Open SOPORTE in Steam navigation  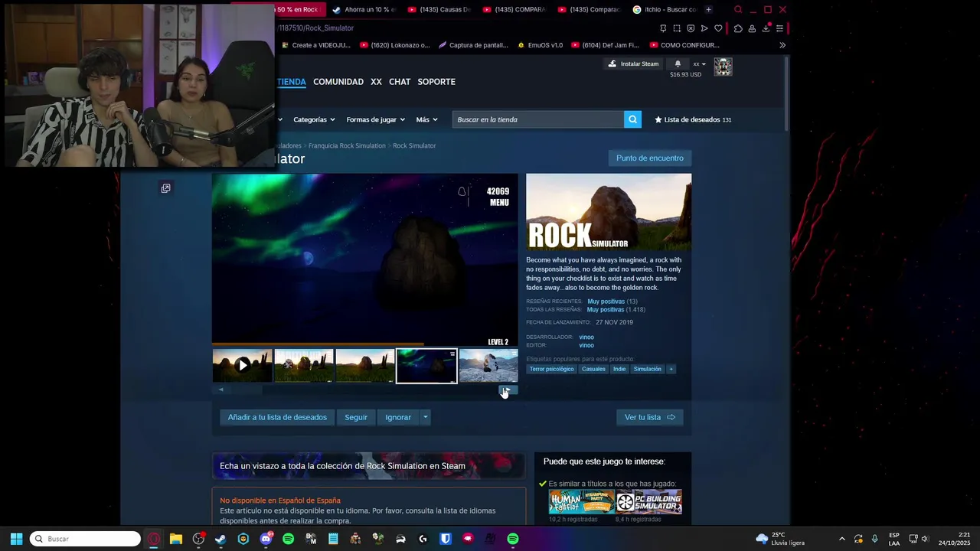436,82
